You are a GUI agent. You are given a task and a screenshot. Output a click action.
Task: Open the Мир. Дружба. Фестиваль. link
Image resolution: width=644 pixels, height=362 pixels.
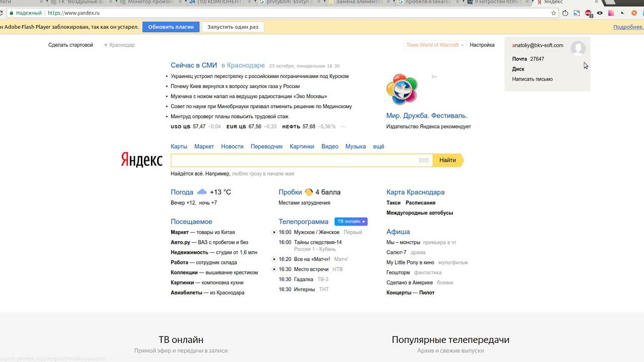(x=427, y=116)
